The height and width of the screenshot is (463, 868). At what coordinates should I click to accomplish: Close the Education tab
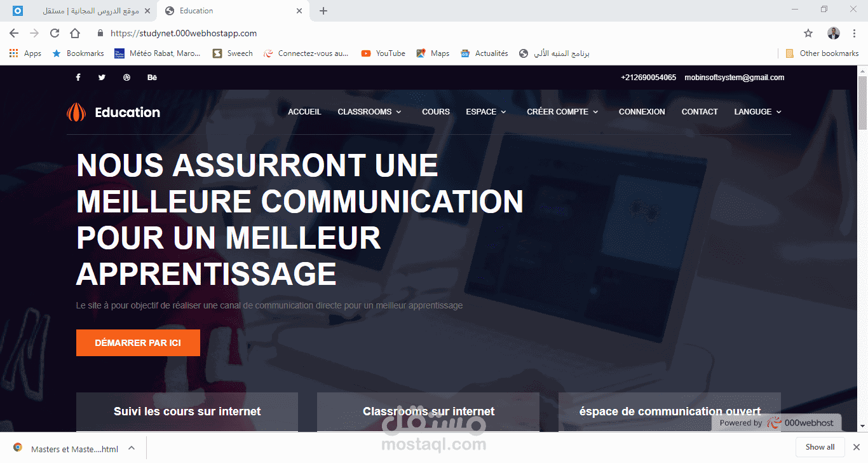coord(299,11)
